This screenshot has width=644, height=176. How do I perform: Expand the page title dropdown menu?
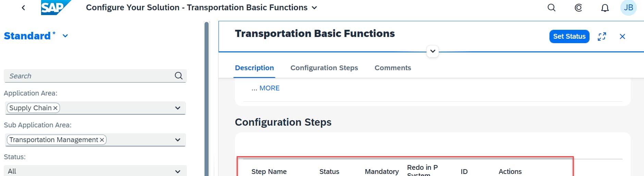(x=314, y=8)
